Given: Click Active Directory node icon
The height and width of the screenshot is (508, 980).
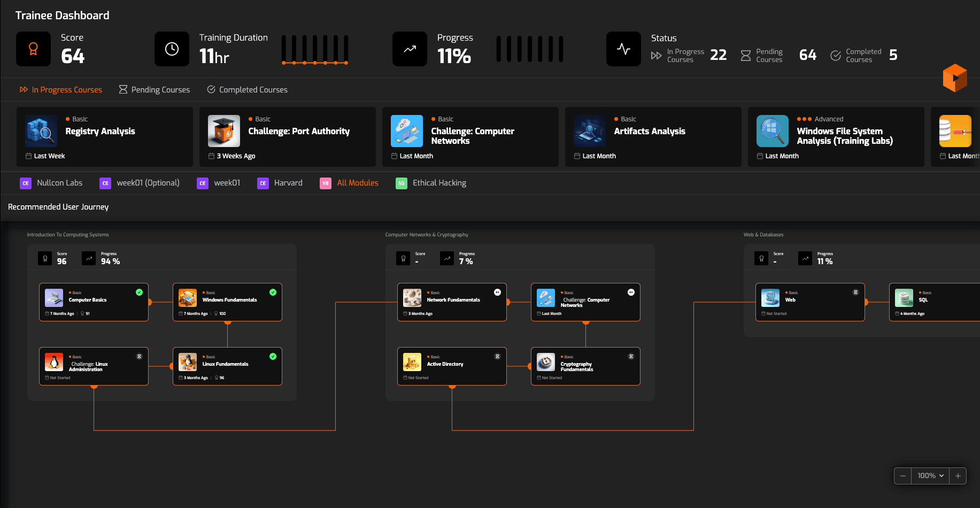Looking at the screenshot, I should click(x=412, y=362).
